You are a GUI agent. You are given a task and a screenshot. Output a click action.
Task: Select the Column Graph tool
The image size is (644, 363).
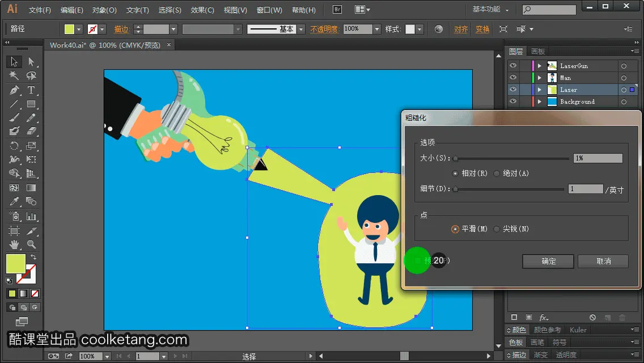tap(31, 216)
